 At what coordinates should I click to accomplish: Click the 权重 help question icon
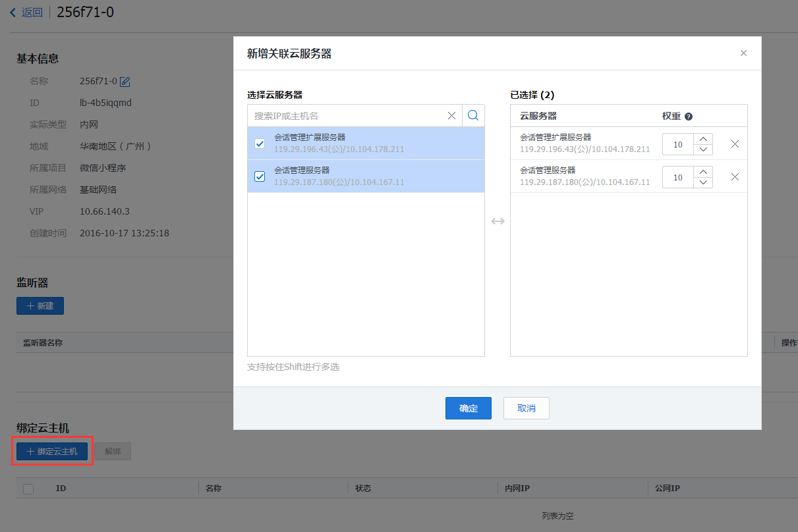click(689, 117)
